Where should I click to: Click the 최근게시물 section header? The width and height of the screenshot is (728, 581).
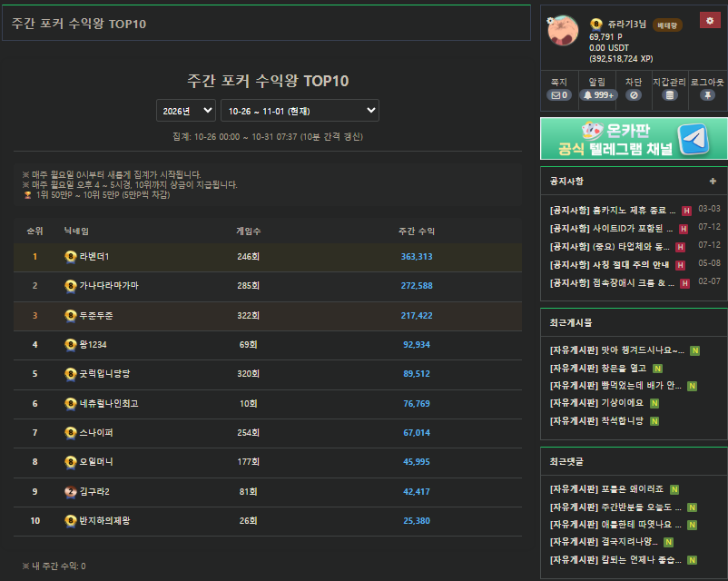[x=571, y=322]
